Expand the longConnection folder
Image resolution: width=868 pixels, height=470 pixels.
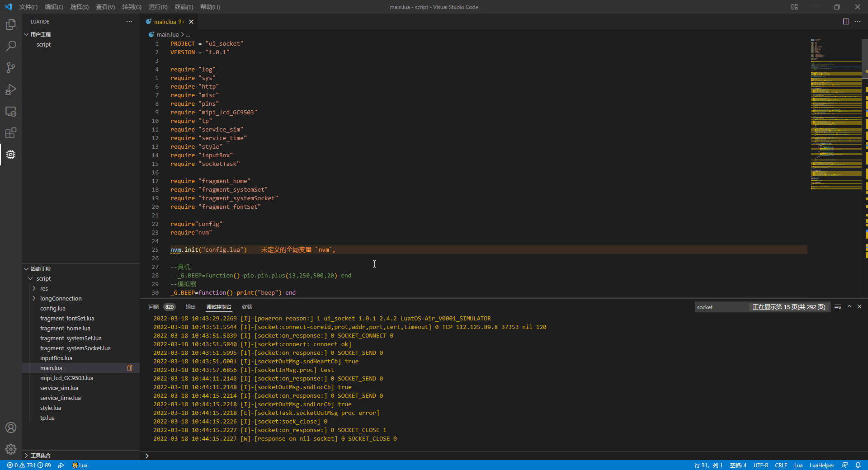34,298
